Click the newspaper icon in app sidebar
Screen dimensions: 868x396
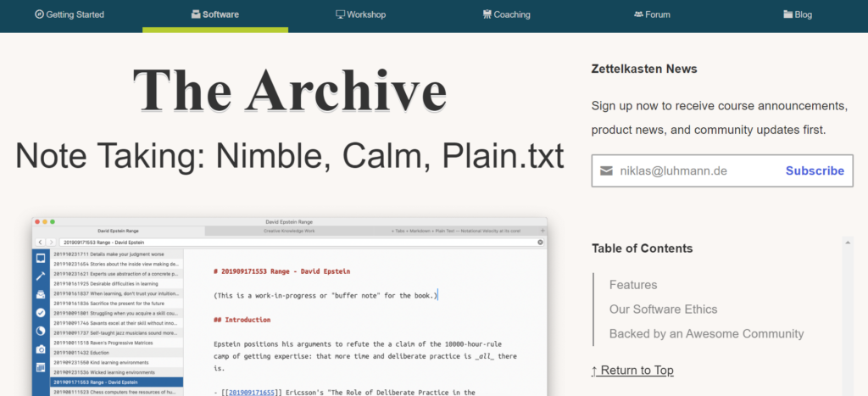tap(41, 366)
